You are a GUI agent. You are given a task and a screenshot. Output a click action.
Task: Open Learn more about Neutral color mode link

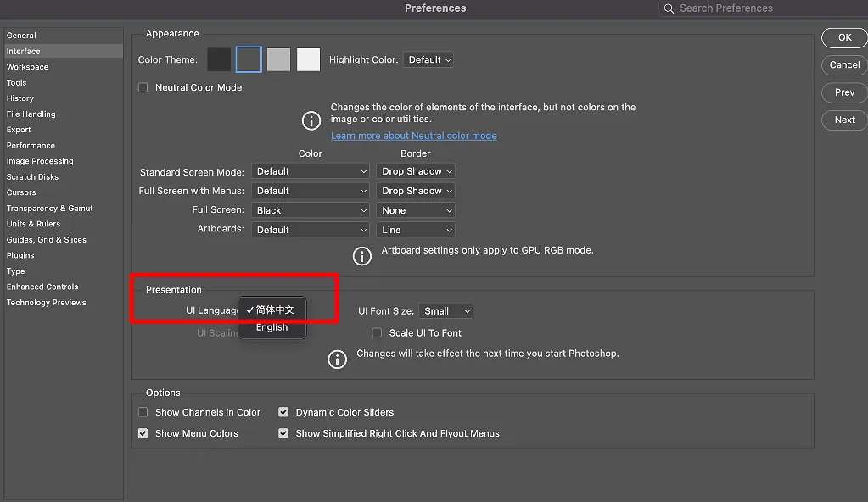point(413,136)
